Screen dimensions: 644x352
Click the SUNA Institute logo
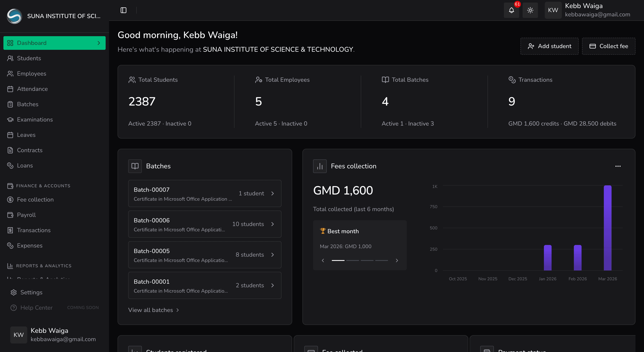(14, 16)
